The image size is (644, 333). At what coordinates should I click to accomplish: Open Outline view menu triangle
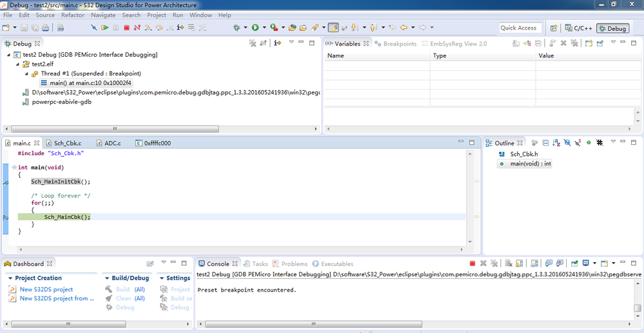[x=613, y=141]
